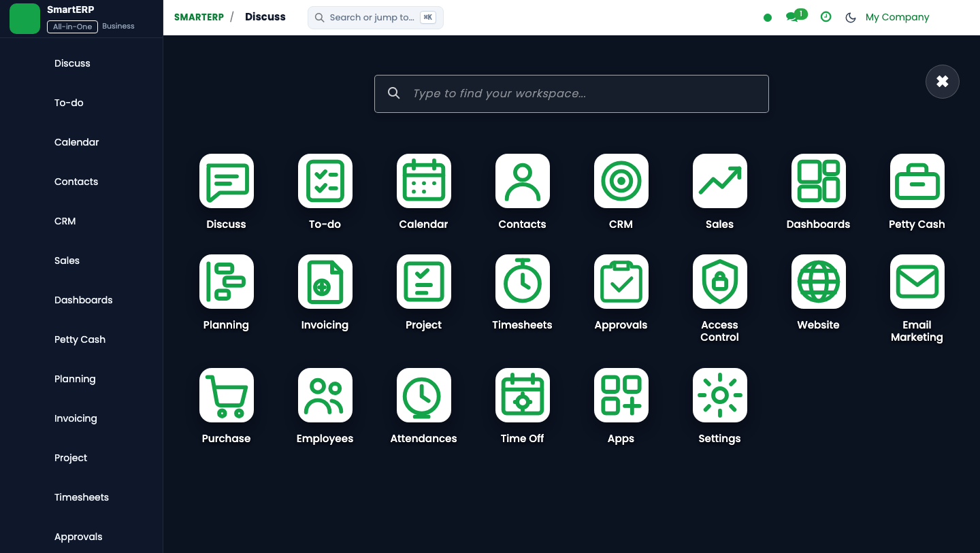The width and height of the screenshot is (980, 553).
Task: Click the ⌘K shortcut hint
Action: pos(428,18)
